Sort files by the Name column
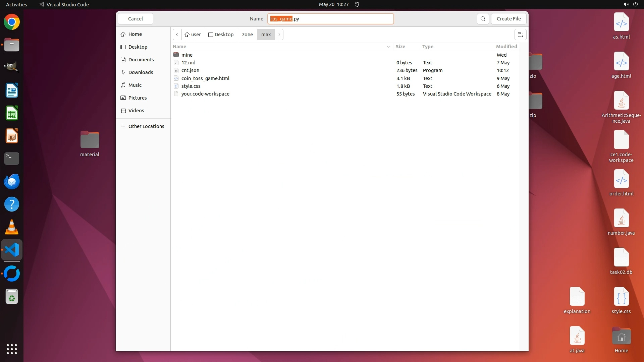644x362 pixels. [180, 47]
